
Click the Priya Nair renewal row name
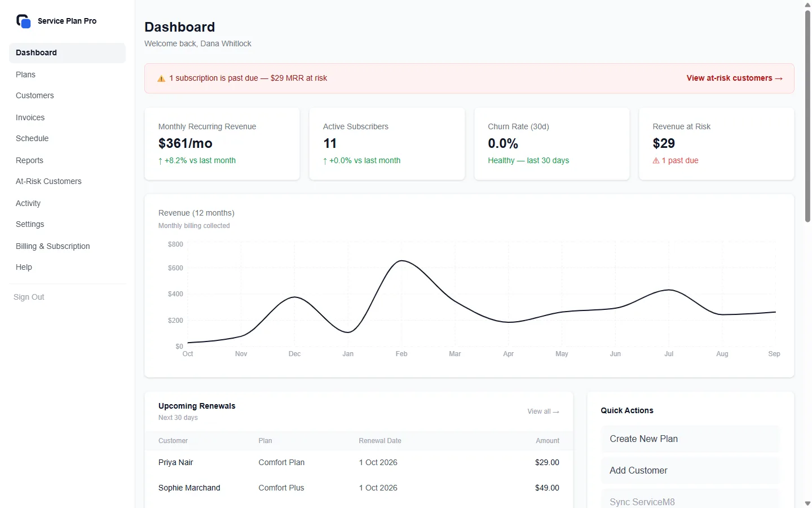(x=176, y=463)
